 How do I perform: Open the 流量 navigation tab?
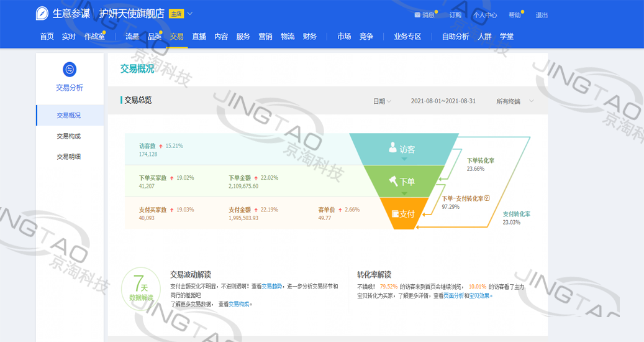pos(132,37)
